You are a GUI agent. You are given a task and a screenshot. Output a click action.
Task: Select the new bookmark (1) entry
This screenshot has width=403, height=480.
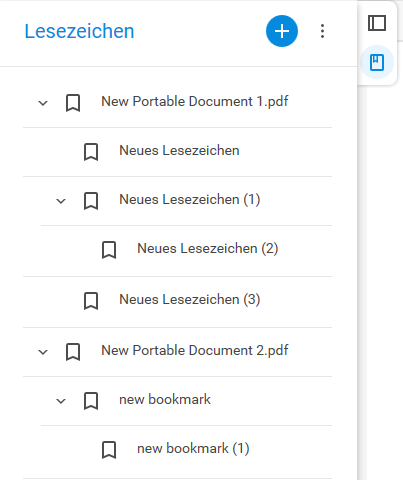[193, 449]
